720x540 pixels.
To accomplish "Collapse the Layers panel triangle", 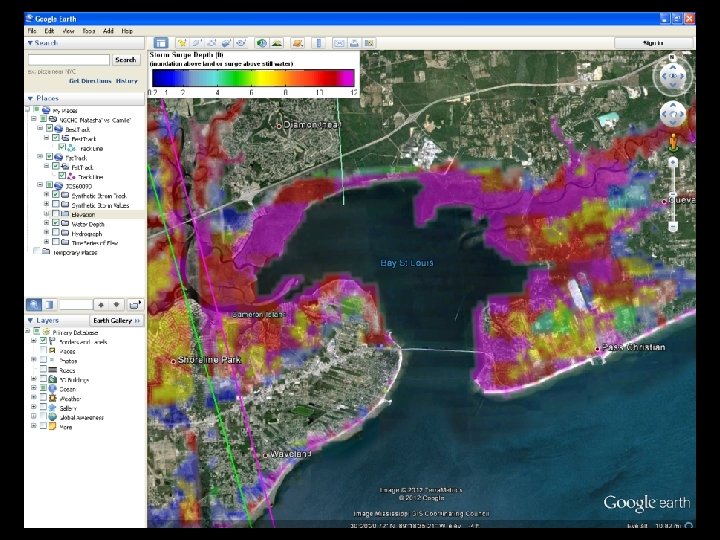I will pos(30,321).
